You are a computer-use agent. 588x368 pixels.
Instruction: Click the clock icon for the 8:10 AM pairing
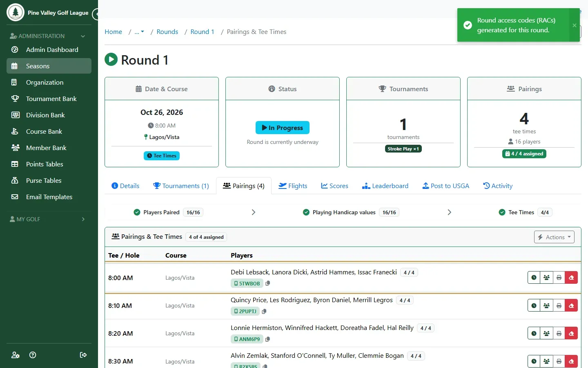pos(534,305)
